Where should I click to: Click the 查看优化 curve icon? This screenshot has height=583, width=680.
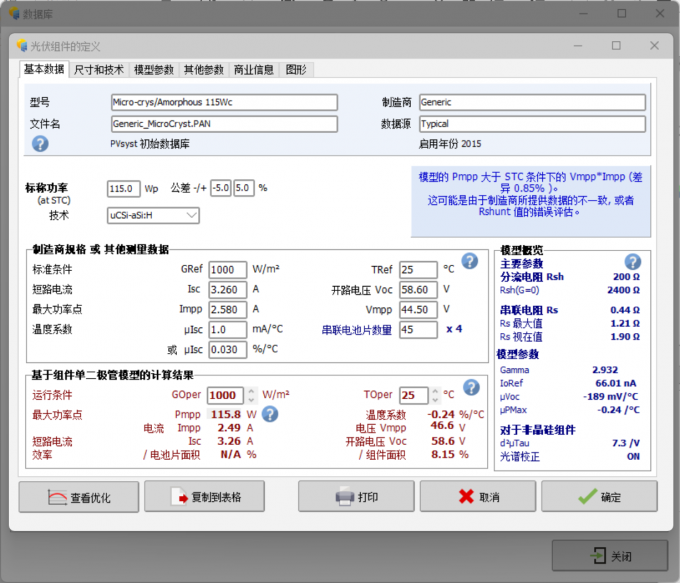[x=57, y=497]
